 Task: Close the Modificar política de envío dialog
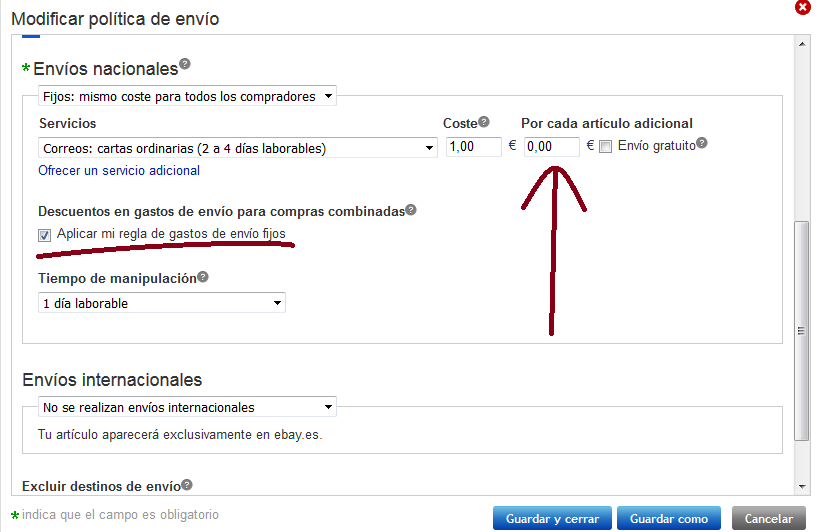802,7
